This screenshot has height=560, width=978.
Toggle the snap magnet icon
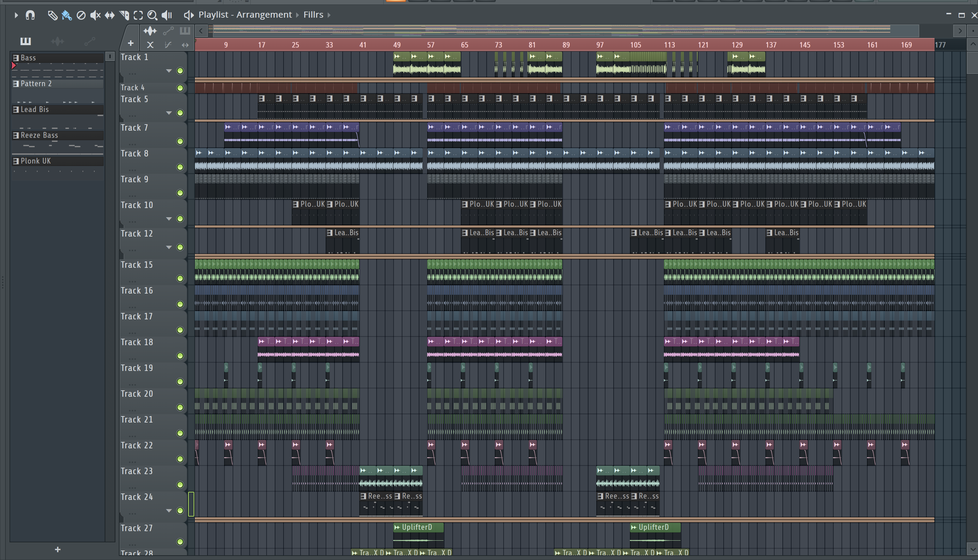pos(30,15)
